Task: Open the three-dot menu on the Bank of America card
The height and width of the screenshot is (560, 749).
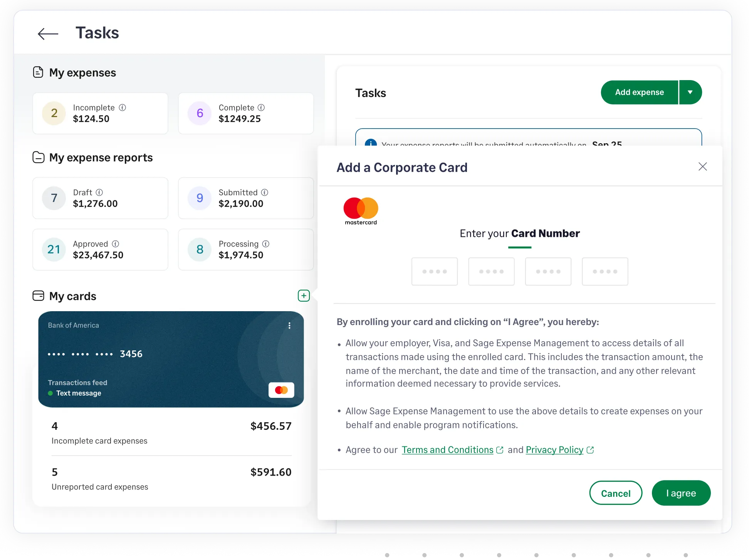Action: (x=289, y=325)
